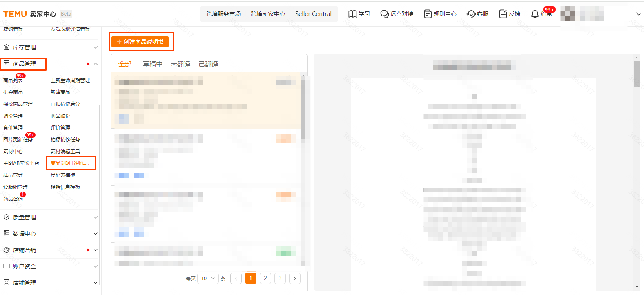Screen dimensions: 644x295
Task: Open 评价管理 menu item
Action: point(60,128)
